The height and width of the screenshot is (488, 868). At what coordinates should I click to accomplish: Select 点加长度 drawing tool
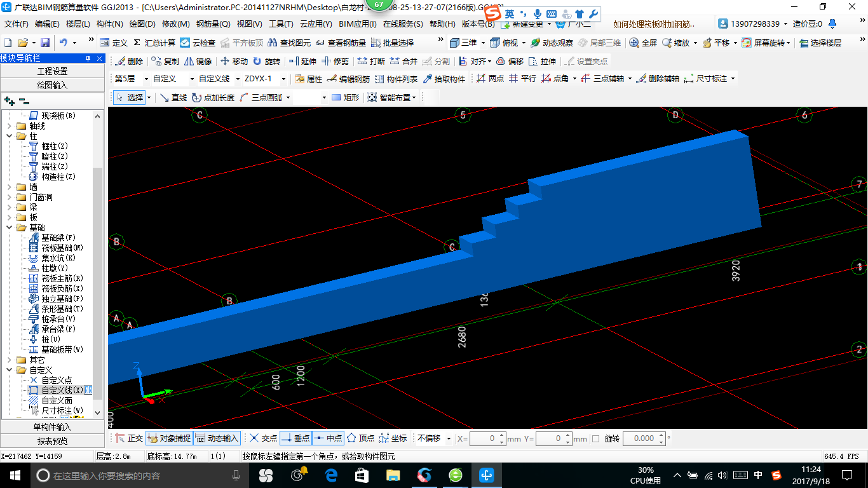coord(214,97)
